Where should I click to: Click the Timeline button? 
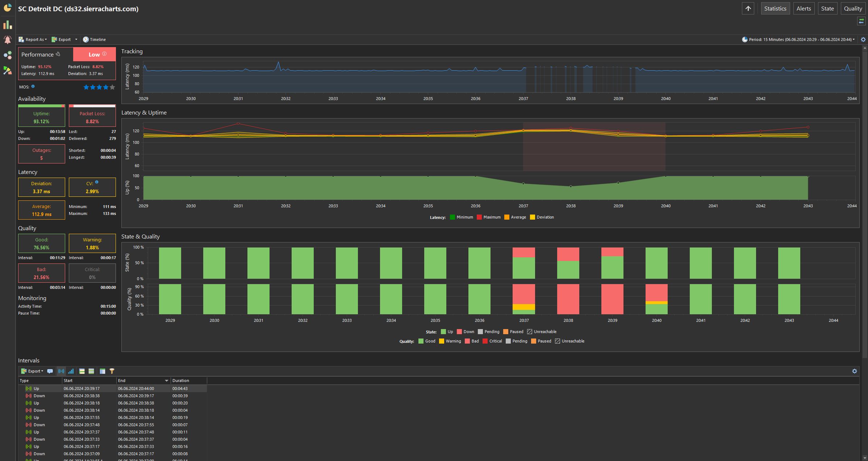(x=95, y=40)
